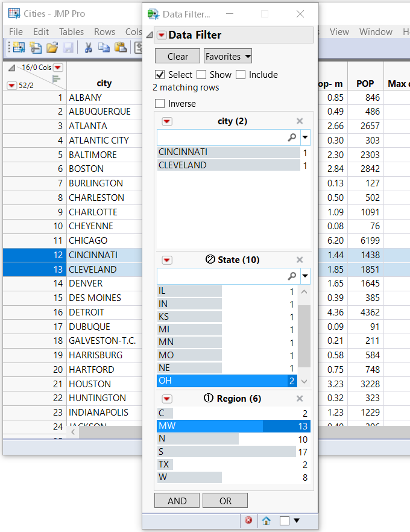The image size is (410, 532).
Task: Click the OR button
Action: click(x=225, y=501)
